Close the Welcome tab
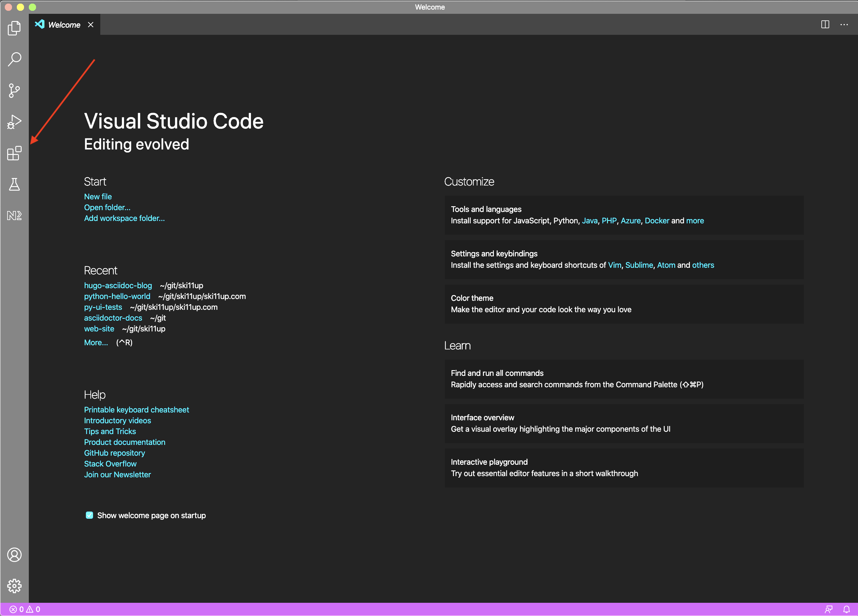 (91, 25)
